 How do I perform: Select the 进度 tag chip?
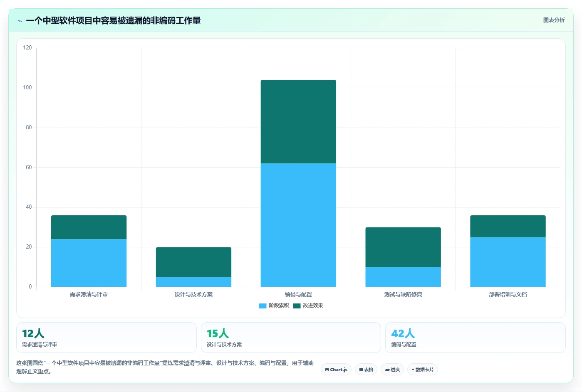pos(392,370)
